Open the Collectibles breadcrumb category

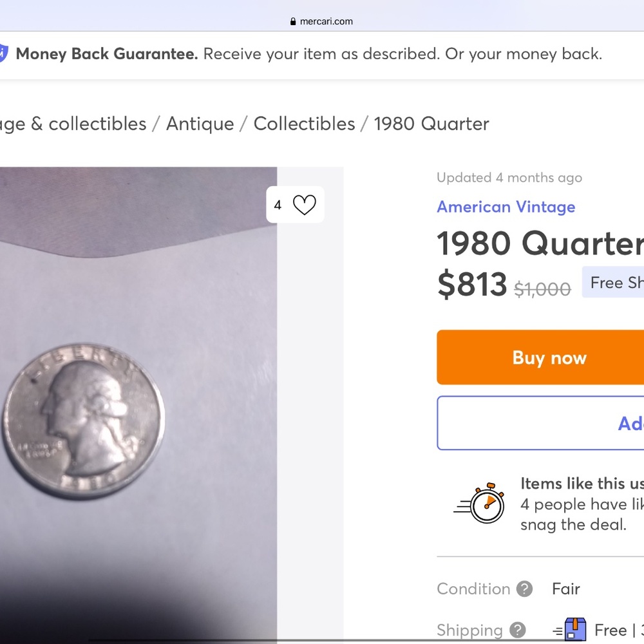(x=304, y=124)
